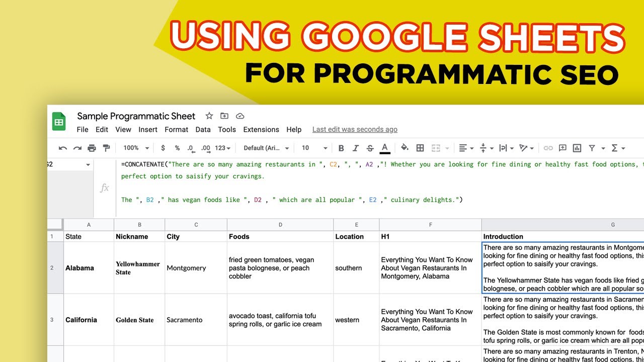This screenshot has height=362, width=644.
Task: Open the font family dropdown
Action: point(266,148)
